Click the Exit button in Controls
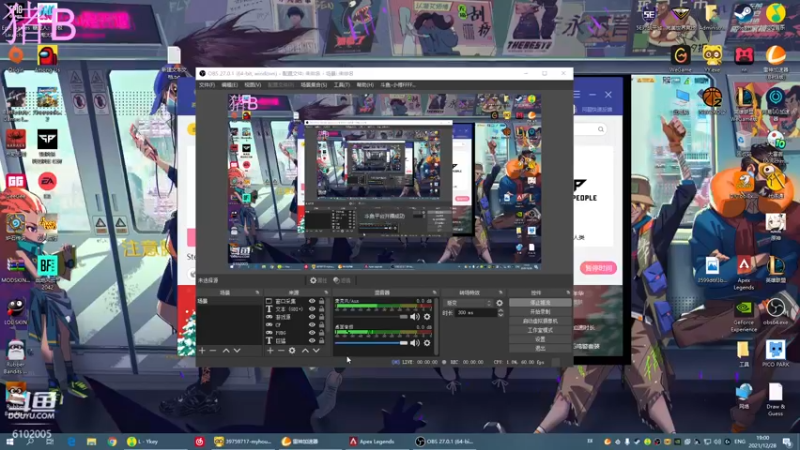Viewport: 800px width, 450px height. pyautogui.click(x=540, y=348)
